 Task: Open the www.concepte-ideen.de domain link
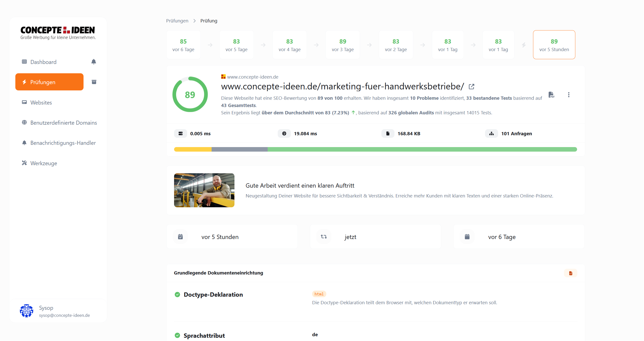pyautogui.click(x=253, y=77)
